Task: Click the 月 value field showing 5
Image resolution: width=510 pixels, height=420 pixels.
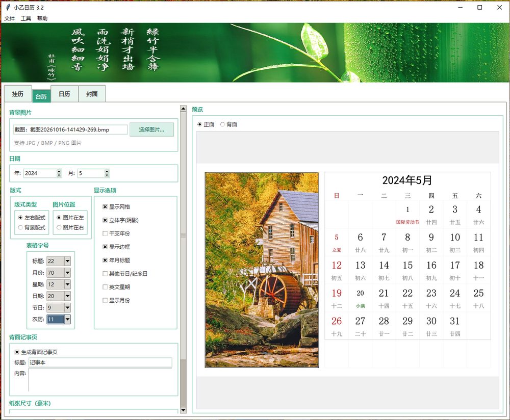Action: pos(91,173)
